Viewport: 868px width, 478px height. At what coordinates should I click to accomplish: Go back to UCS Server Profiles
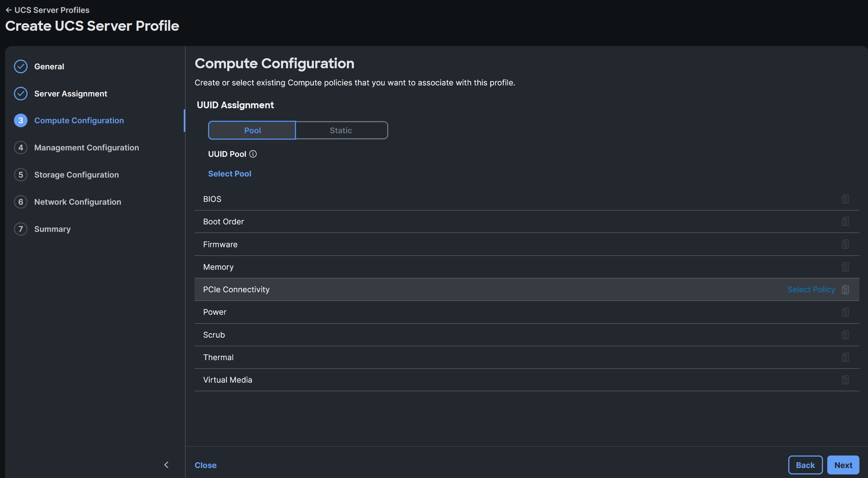[x=47, y=10]
